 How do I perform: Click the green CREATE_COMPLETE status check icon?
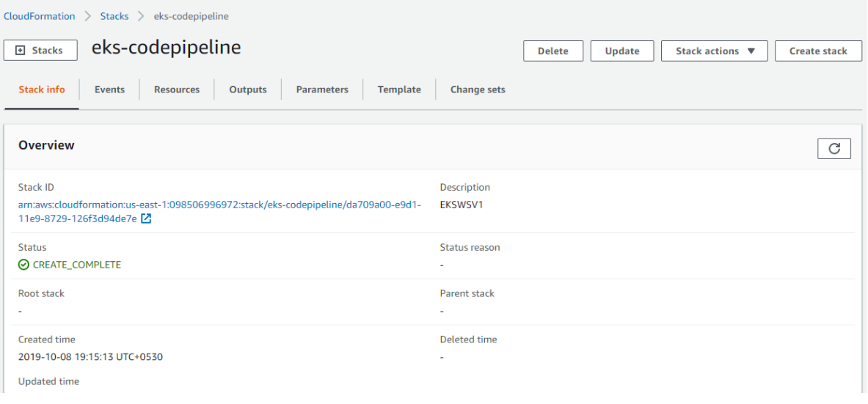pos(23,265)
